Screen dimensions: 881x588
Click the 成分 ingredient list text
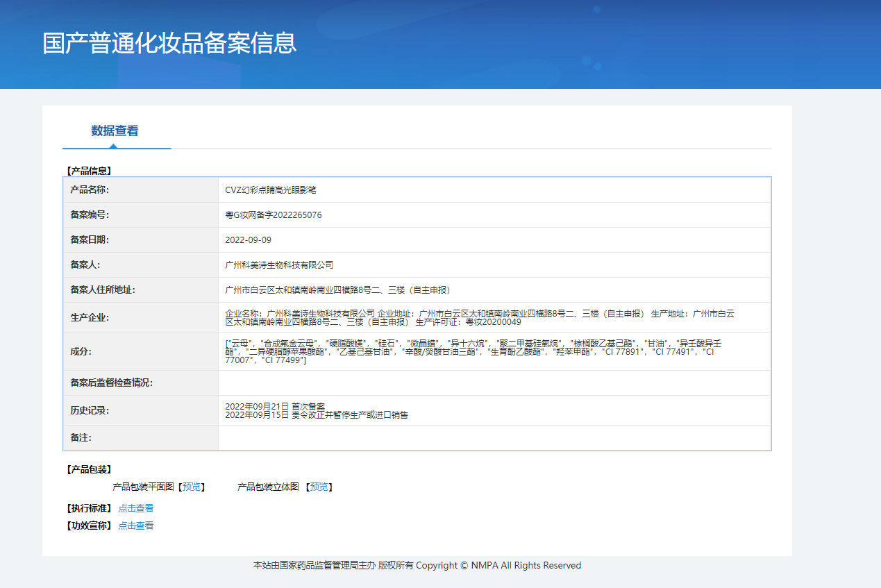tap(473, 352)
